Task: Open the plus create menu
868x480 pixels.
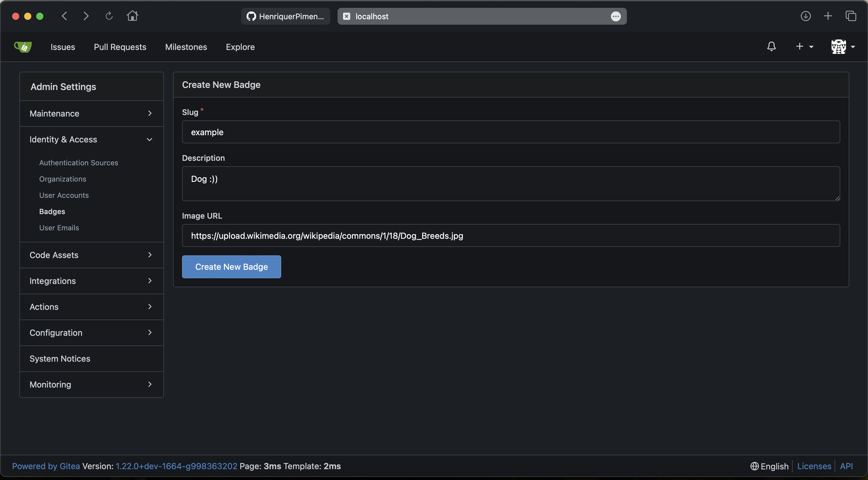Action: click(804, 46)
